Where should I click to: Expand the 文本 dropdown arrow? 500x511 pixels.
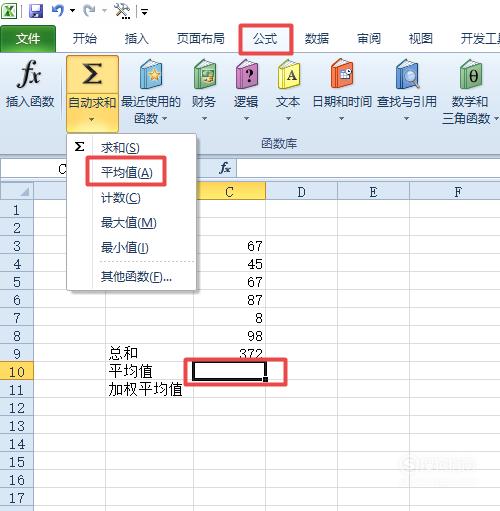[x=289, y=118]
